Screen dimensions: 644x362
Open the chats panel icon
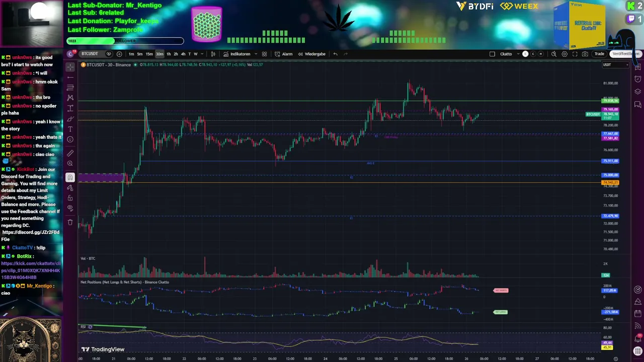[x=638, y=105]
